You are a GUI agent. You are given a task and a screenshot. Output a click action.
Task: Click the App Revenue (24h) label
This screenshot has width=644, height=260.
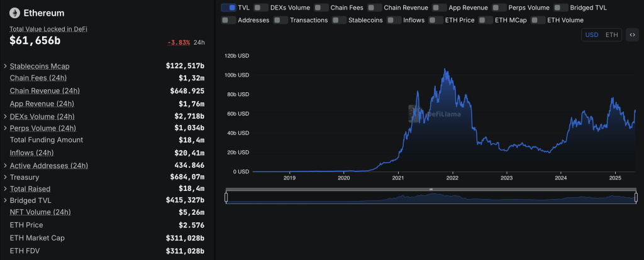pos(42,104)
